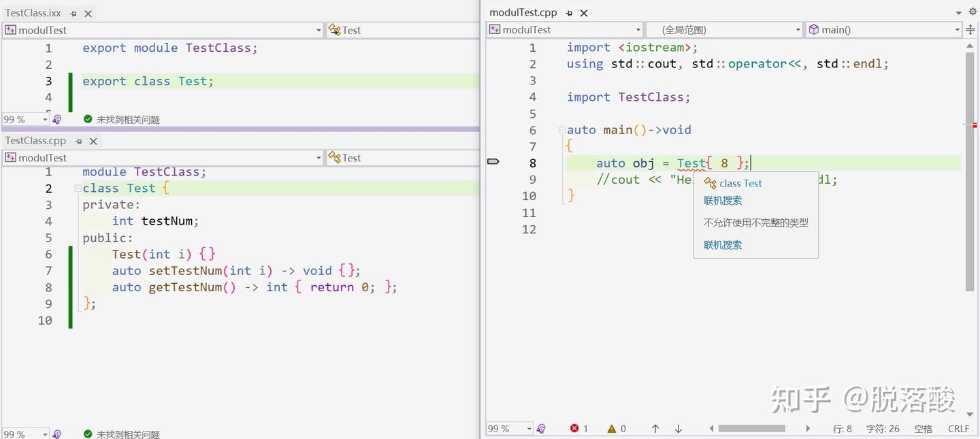Click the 'import <iostream>;' line

(632, 48)
